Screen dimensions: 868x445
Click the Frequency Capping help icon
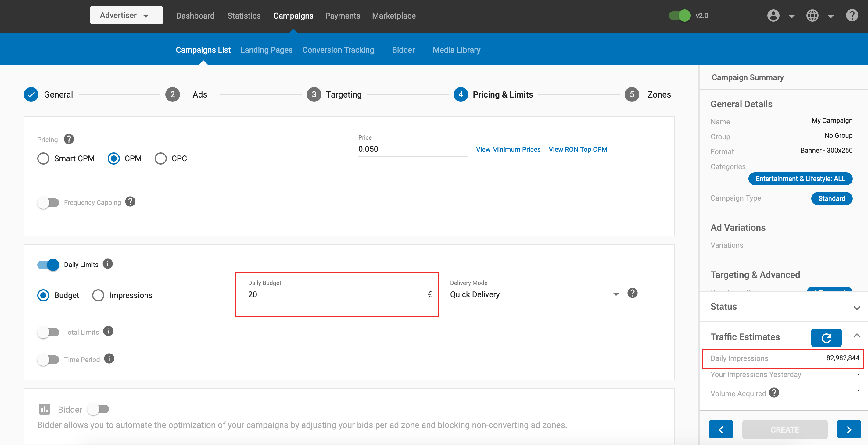point(130,202)
